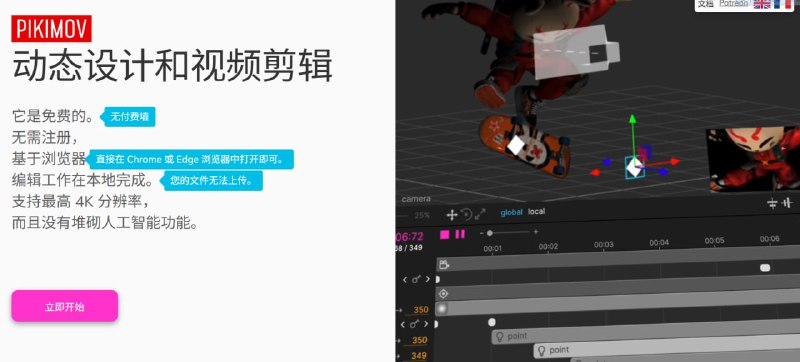The width and height of the screenshot is (800, 362).
Task: Click the 动态设计和视频剪辑 headline
Action: pyautogui.click(x=172, y=66)
